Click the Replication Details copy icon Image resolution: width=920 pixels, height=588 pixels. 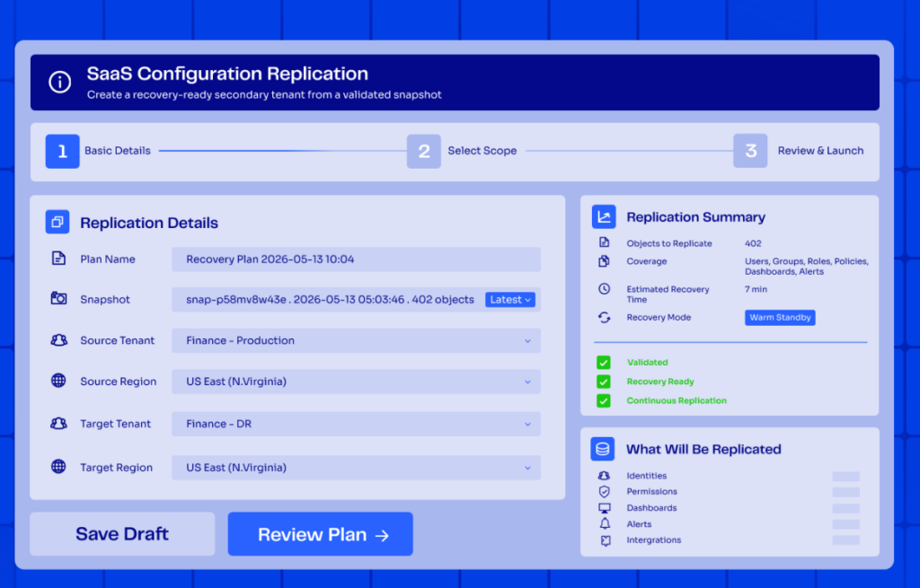pos(57,223)
